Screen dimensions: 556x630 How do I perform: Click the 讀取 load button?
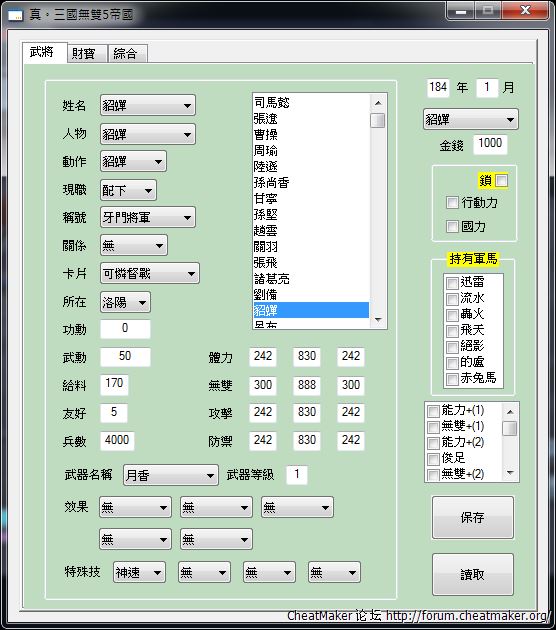point(472,574)
